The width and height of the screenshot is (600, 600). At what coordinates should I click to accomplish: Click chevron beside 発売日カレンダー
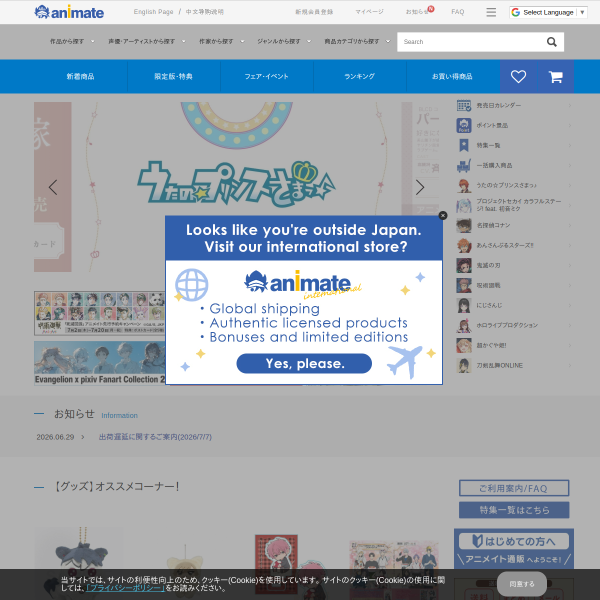pos(569,105)
